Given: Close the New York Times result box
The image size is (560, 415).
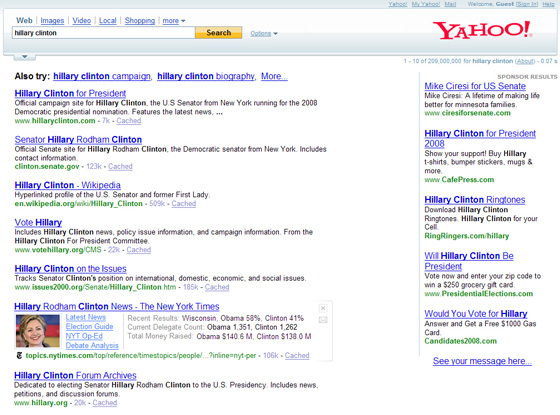Looking at the screenshot, I should pos(323,308).
